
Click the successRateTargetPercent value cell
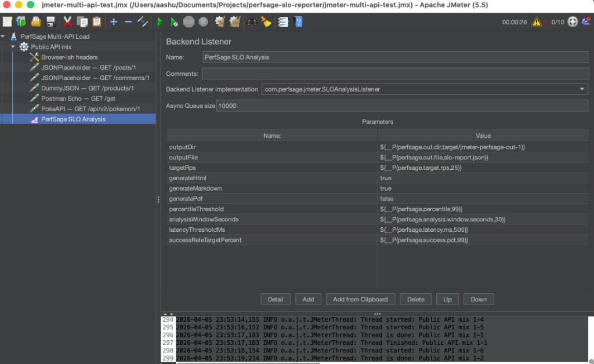coord(483,240)
